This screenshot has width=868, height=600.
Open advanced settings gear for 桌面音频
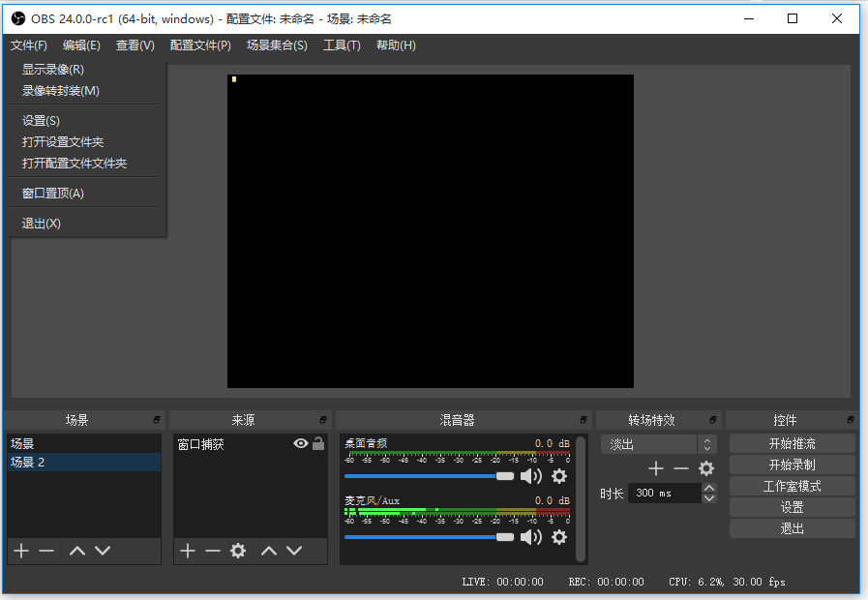click(x=558, y=476)
